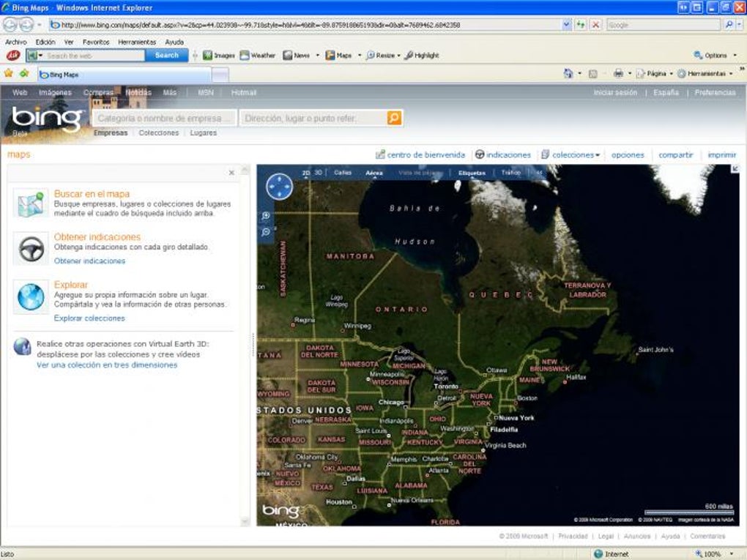This screenshot has height=560, width=747.
Task: Click the map full-screen arrow icon
Action: pos(735,168)
